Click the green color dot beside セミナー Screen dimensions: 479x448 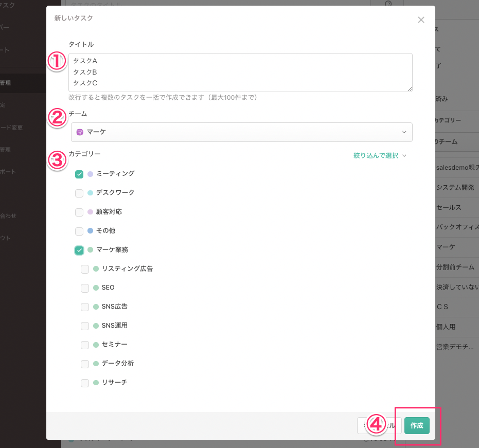coord(97,345)
